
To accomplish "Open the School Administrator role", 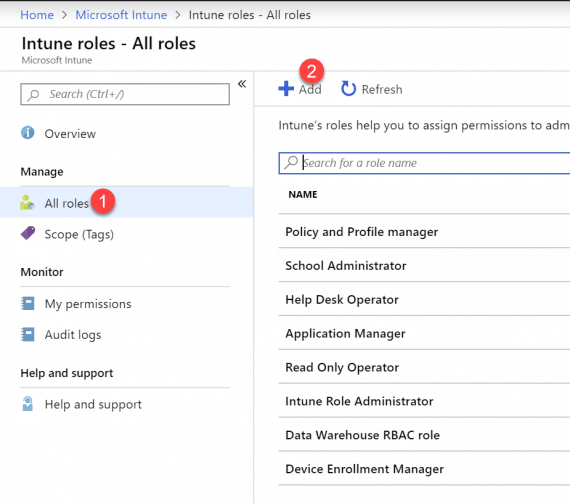I will pos(346,265).
